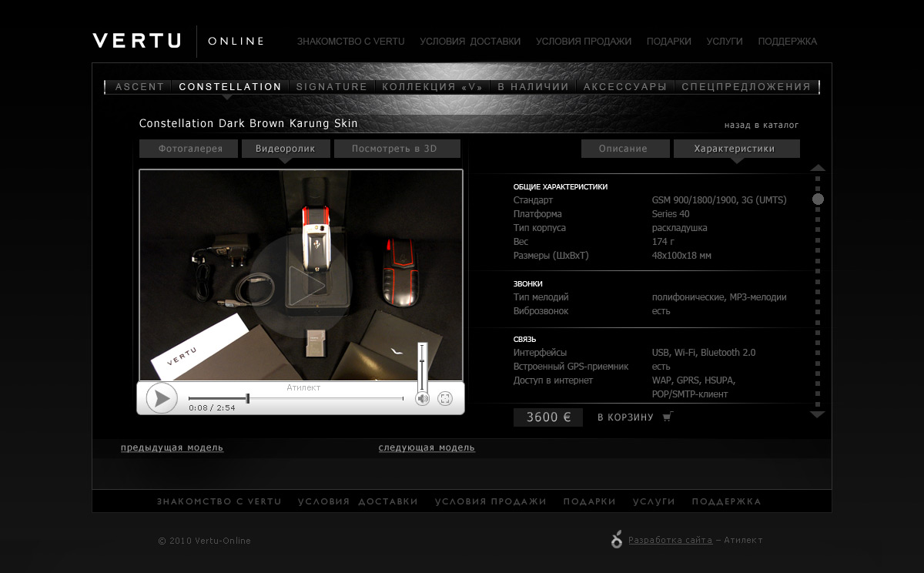
Task: Adjust the vertical volume slider
Action: (x=422, y=366)
